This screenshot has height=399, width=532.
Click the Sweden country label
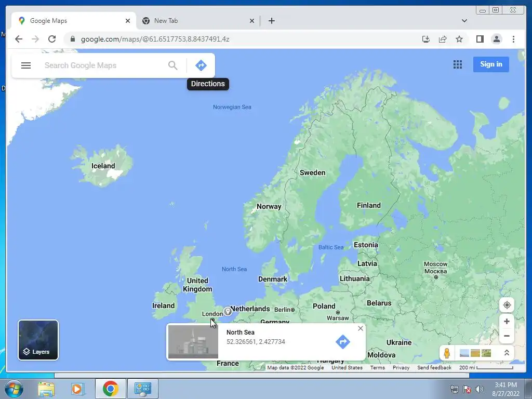point(312,172)
